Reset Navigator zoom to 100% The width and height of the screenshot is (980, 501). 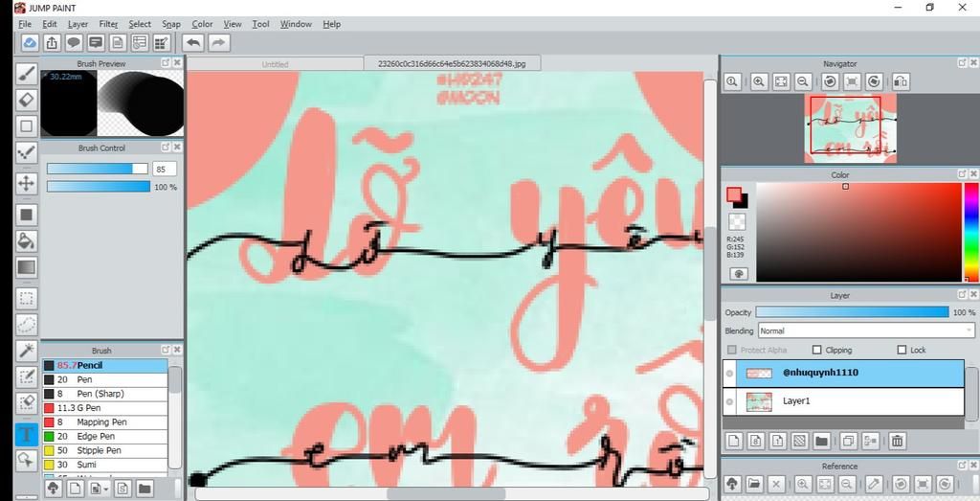pos(732,81)
